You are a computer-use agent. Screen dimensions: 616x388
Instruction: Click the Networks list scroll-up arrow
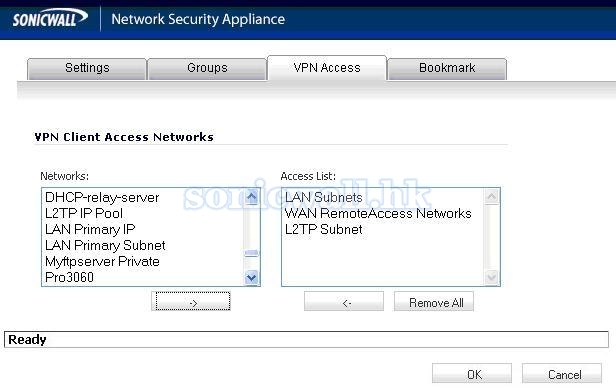tap(251, 197)
